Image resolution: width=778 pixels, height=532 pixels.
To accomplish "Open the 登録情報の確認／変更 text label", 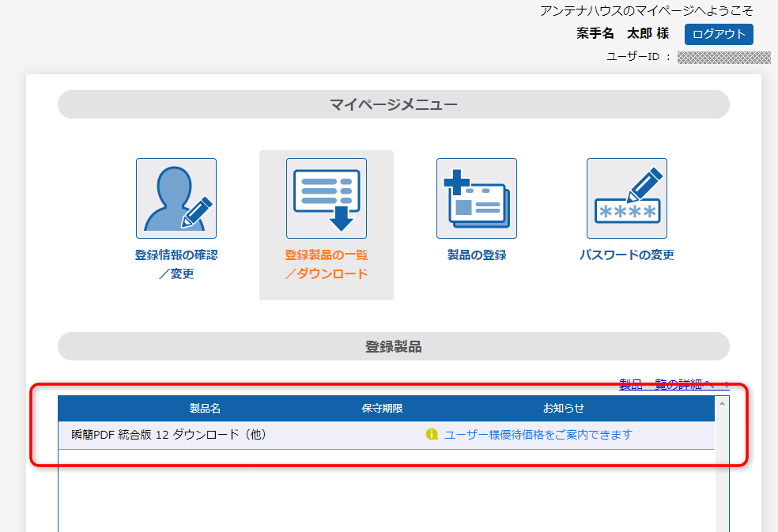I will (x=176, y=264).
